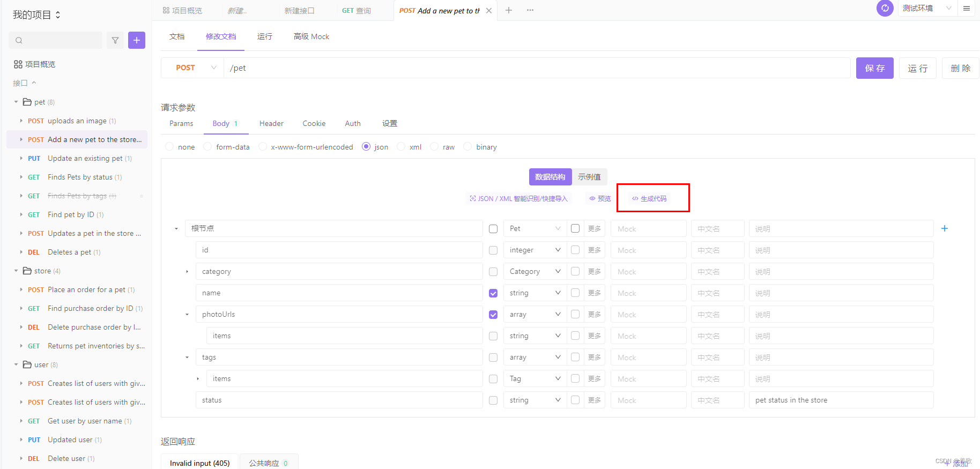Viewport: 980px width, 469px height.
Task: Click the store folder icon
Action: tap(27, 271)
